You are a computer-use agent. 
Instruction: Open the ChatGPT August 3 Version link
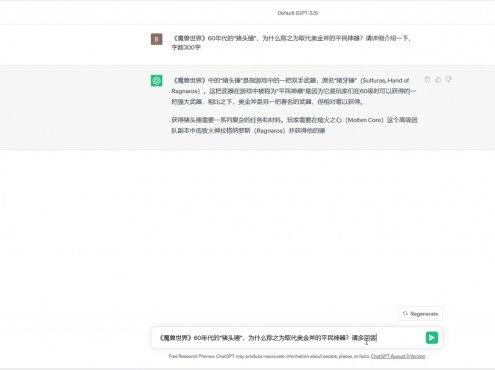(x=398, y=356)
